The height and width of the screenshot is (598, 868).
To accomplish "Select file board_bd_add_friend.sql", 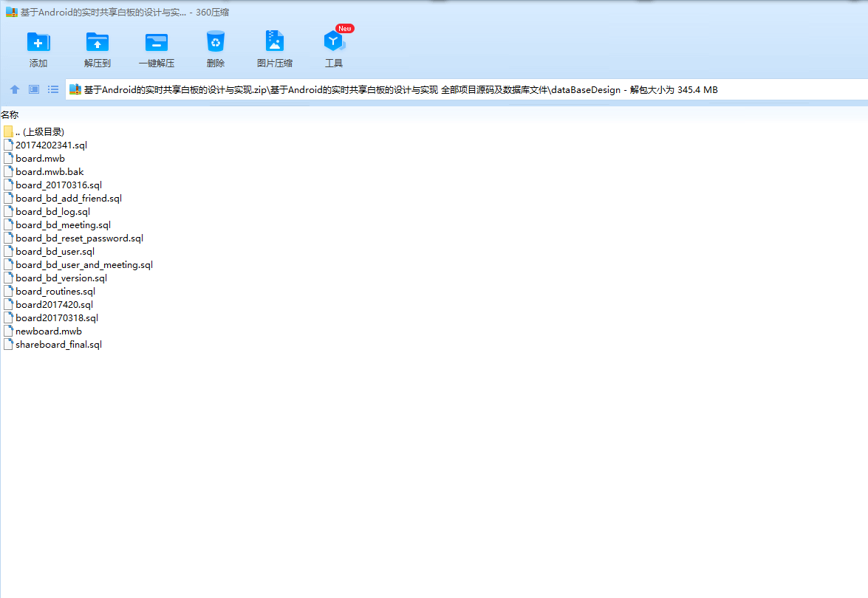I will [x=69, y=198].
